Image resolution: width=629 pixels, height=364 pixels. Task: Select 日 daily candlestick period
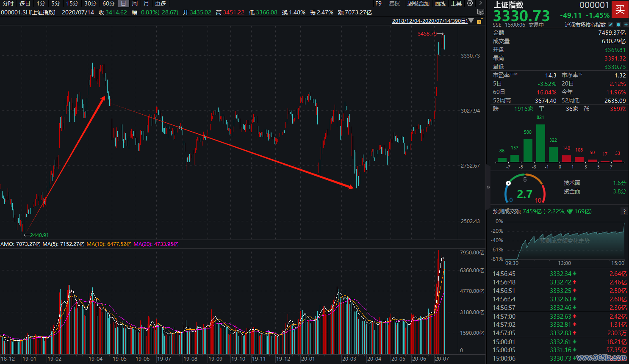pos(123,3)
